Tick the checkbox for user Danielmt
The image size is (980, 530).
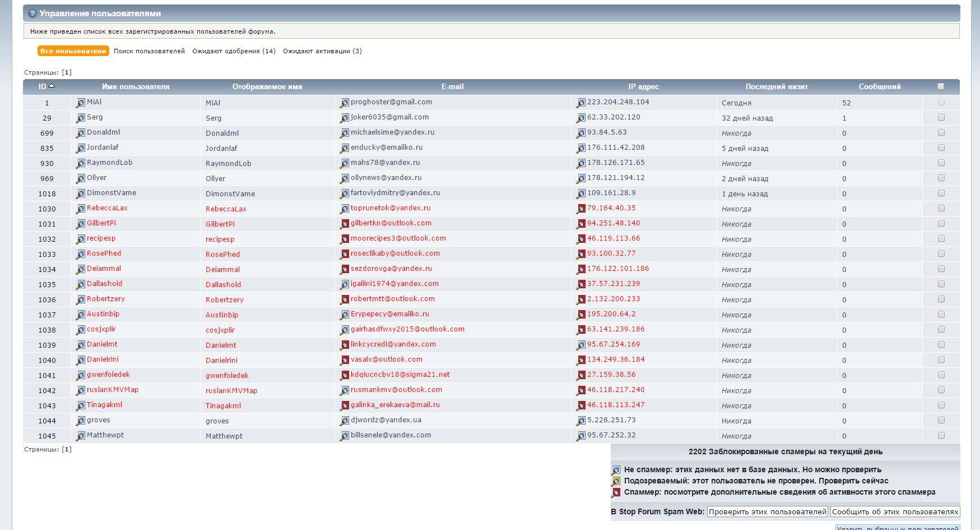(941, 344)
